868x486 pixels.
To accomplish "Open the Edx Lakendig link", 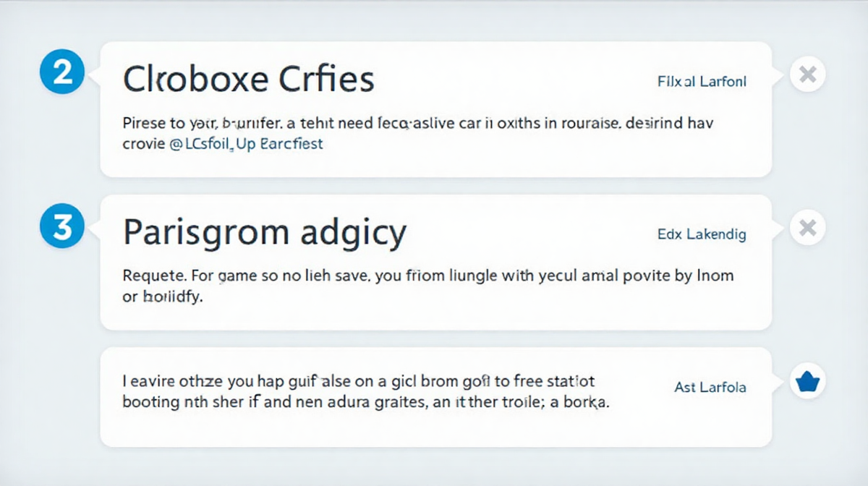I will click(x=702, y=234).
